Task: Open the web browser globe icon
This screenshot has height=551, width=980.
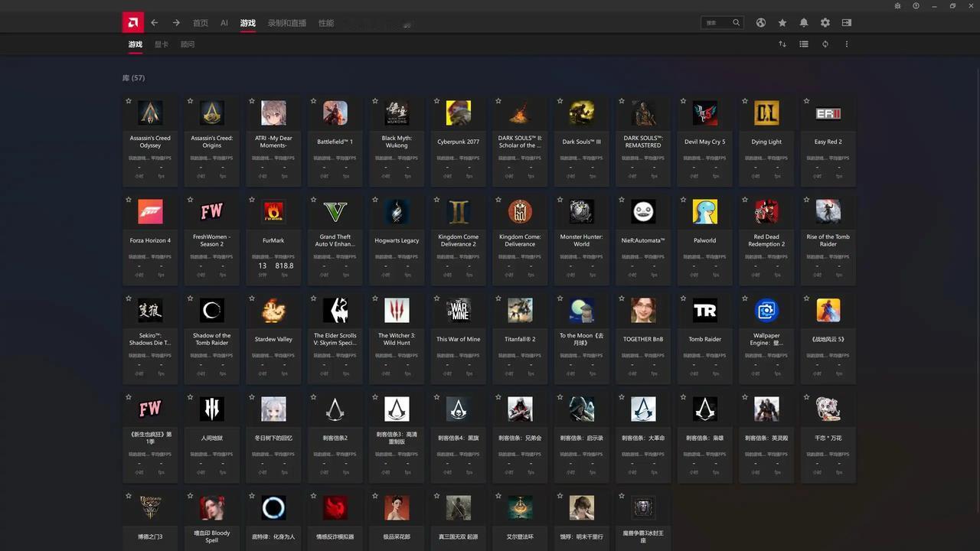Action: tap(760, 23)
